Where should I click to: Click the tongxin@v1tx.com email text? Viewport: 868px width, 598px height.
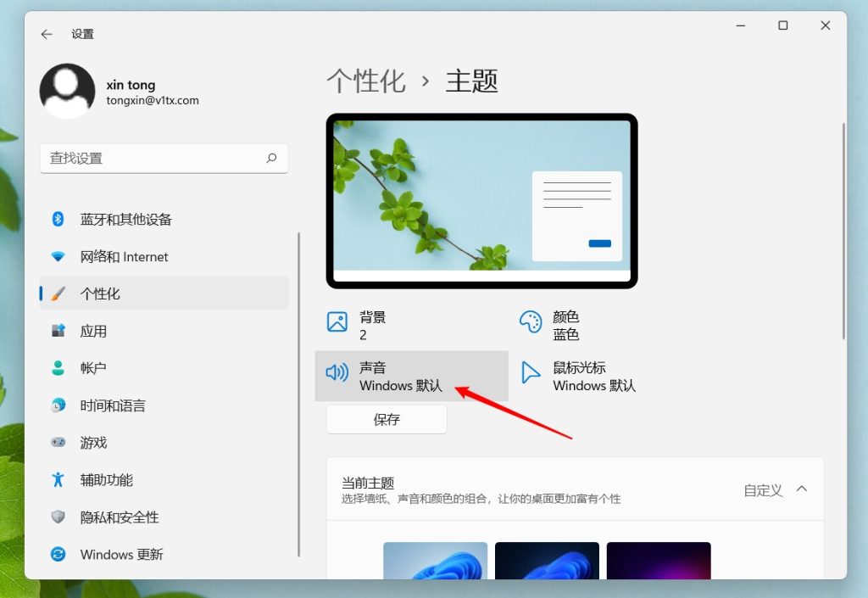(153, 100)
